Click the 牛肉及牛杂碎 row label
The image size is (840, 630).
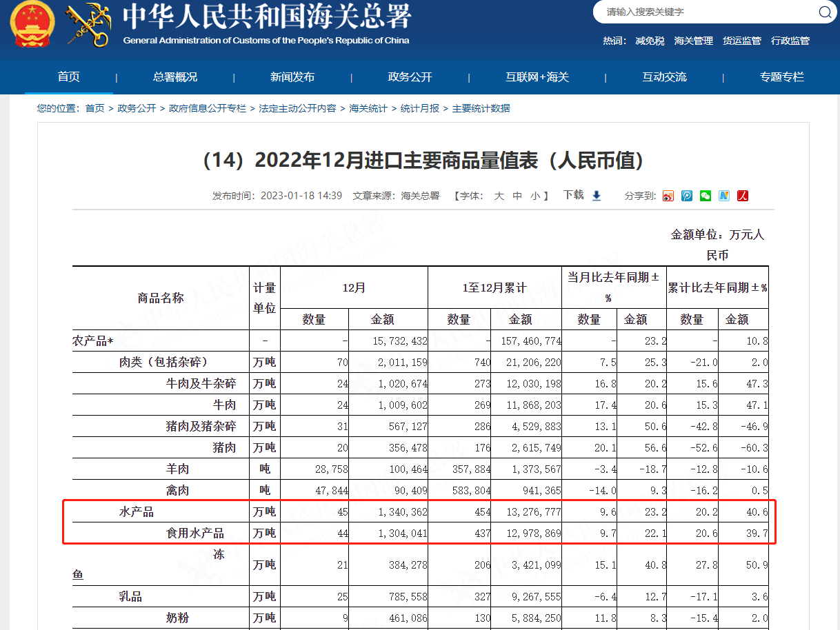[x=201, y=384]
